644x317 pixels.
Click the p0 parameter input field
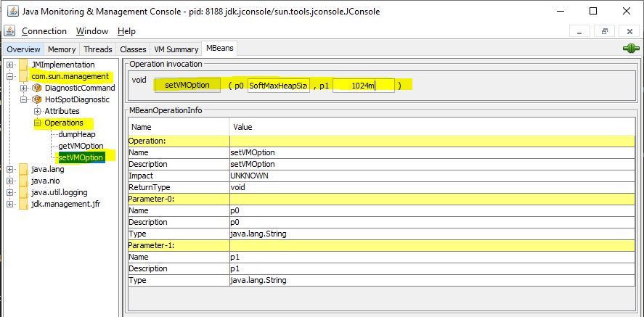click(x=279, y=86)
